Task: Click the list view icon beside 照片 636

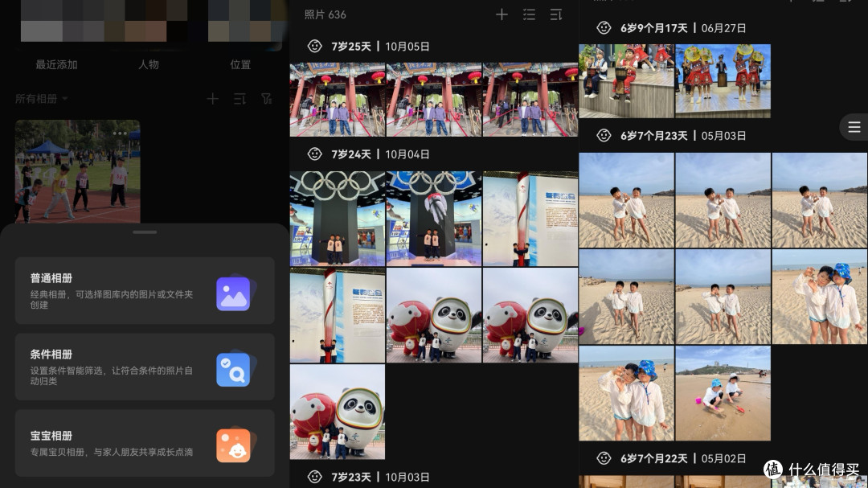Action: coord(529,15)
